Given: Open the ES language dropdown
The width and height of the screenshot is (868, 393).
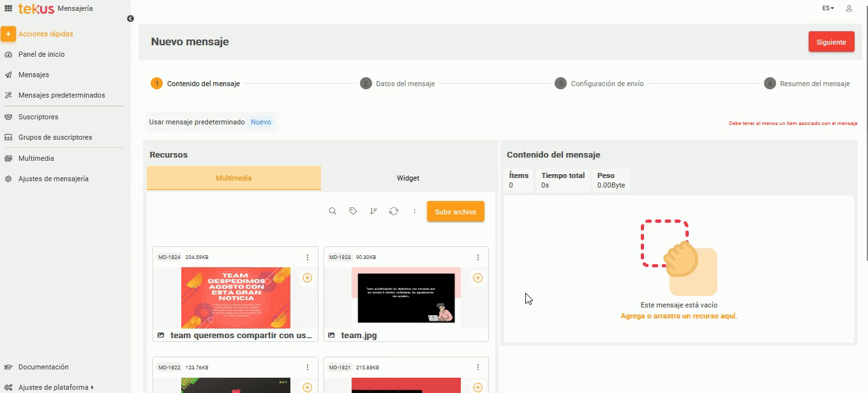Looking at the screenshot, I should point(828,8).
